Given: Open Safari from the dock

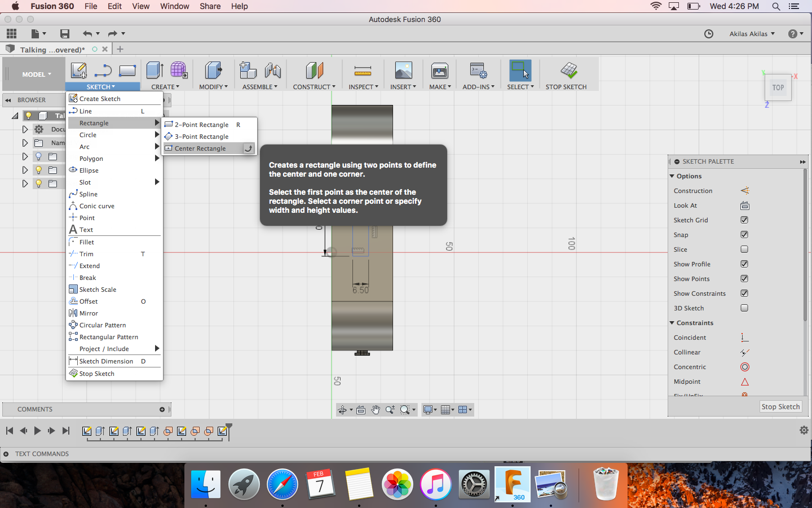Looking at the screenshot, I should (x=282, y=484).
